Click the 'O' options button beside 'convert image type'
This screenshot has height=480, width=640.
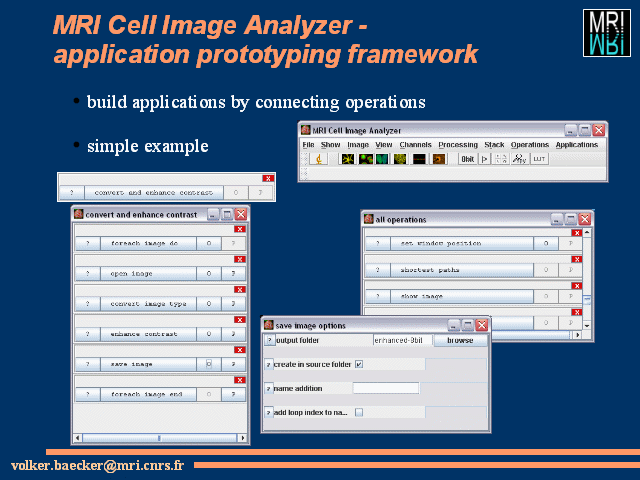click(x=209, y=304)
